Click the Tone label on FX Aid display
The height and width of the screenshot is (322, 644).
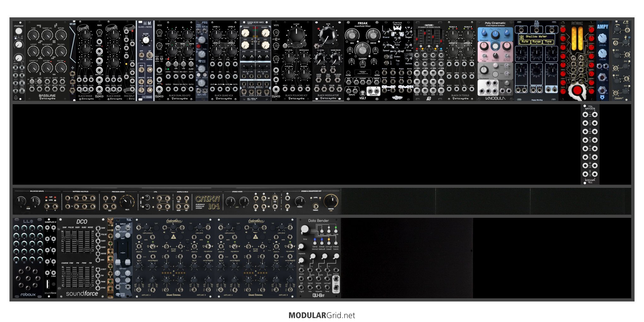(548, 42)
